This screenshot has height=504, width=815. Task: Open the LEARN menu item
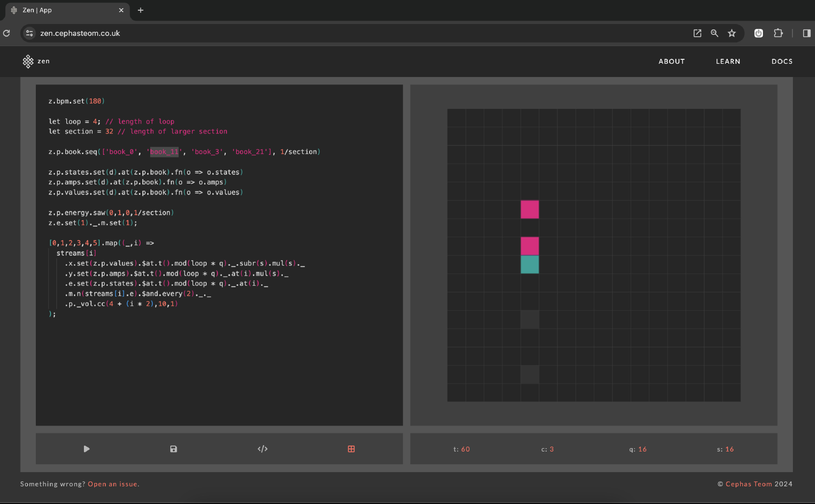pyautogui.click(x=728, y=61)
